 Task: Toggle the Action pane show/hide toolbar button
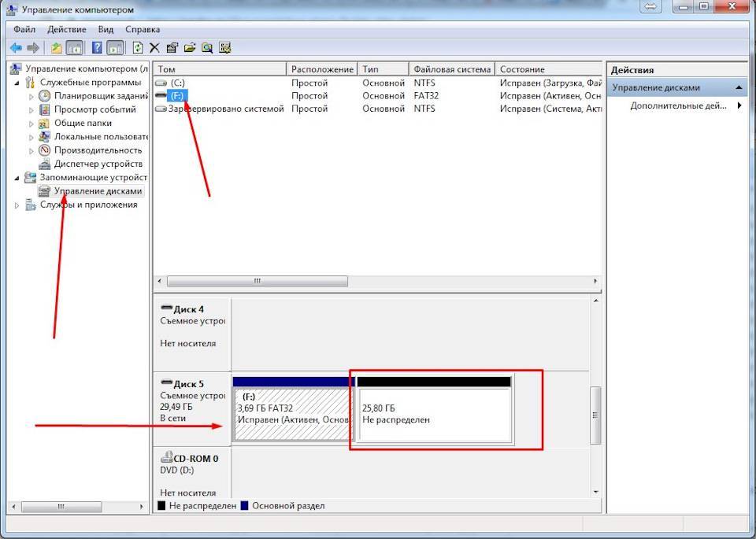pos(115,48)
